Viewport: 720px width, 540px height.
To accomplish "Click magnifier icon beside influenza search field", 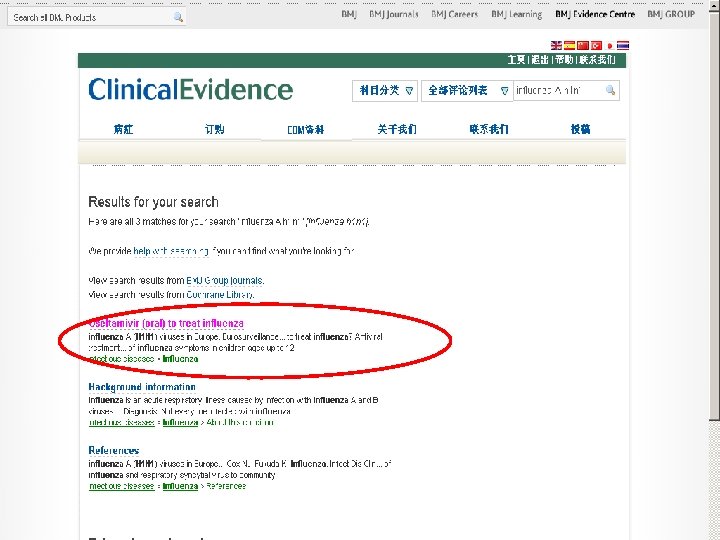I will tap(610, 90).
